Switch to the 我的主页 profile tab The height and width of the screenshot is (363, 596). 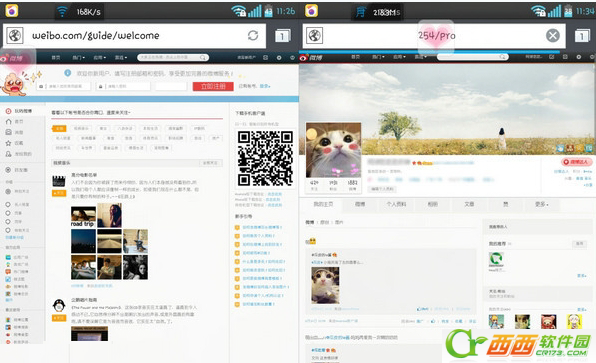pyautogui.click(x=323, y=204)
